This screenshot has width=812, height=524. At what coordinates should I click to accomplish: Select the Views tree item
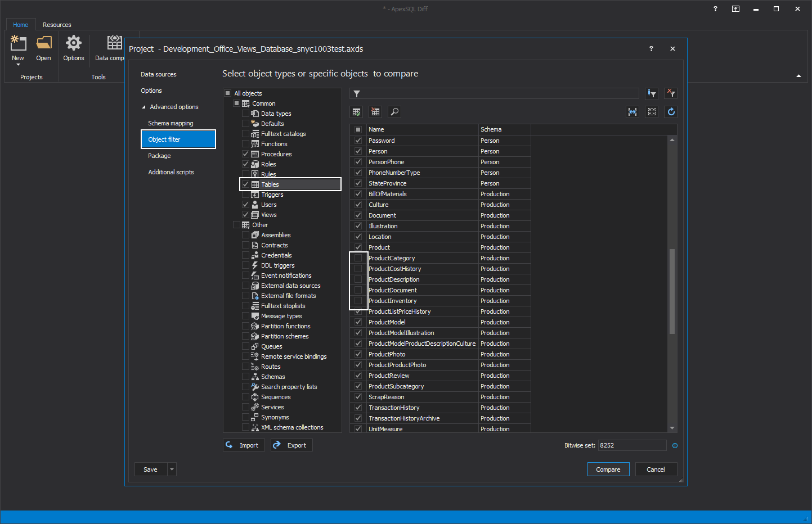(x=268, y=215)
